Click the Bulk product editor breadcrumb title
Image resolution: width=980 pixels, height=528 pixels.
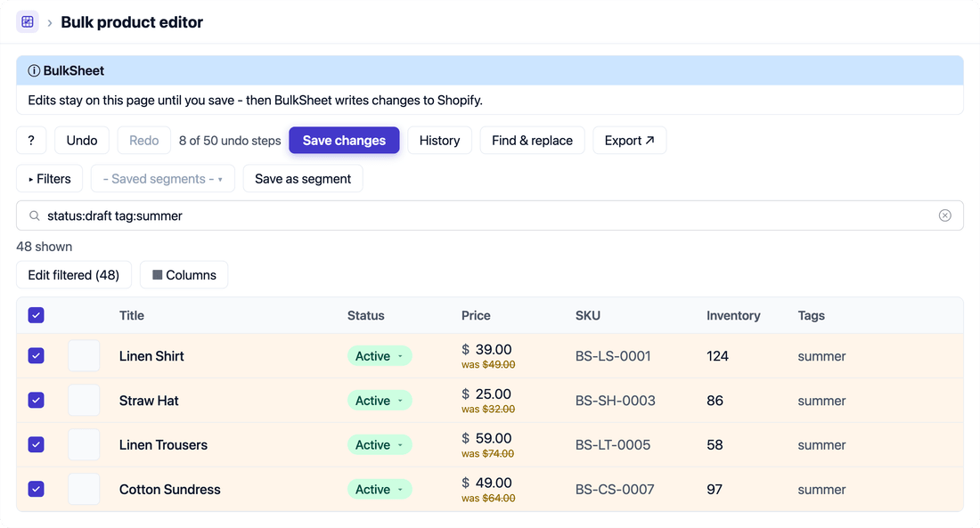coord(132,22)
